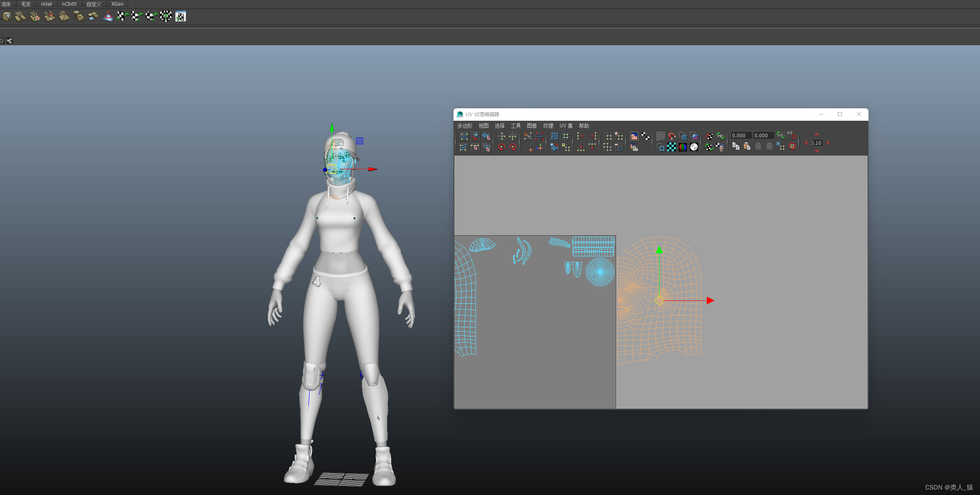Nudge UVs right with red arrow

coord(827,143)
